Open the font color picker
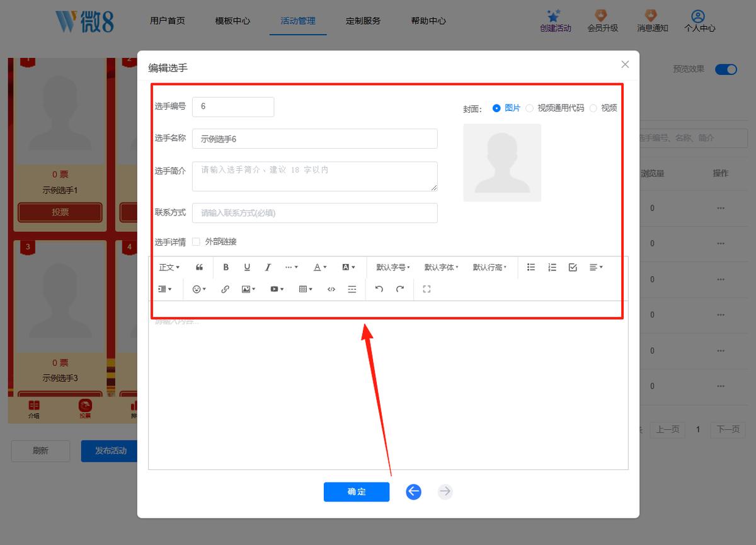The image size is (756, 545). coord(320,267)
